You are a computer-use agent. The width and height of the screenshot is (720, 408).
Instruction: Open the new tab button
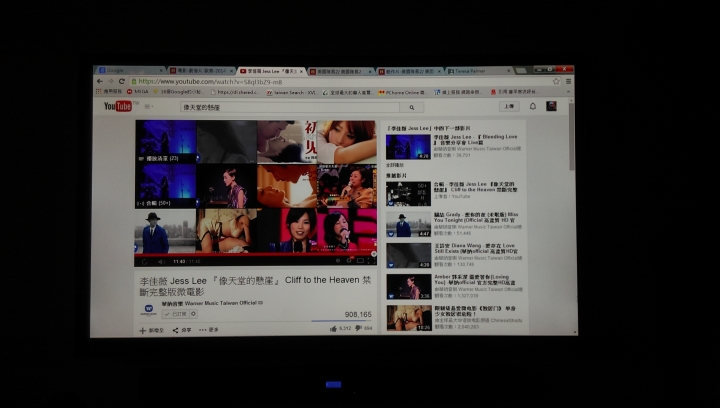pos(521,71)
